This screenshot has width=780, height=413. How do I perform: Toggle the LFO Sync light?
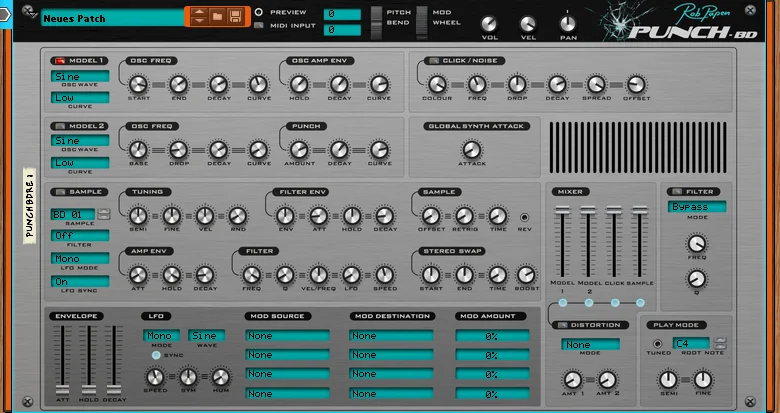pos(156,355)
